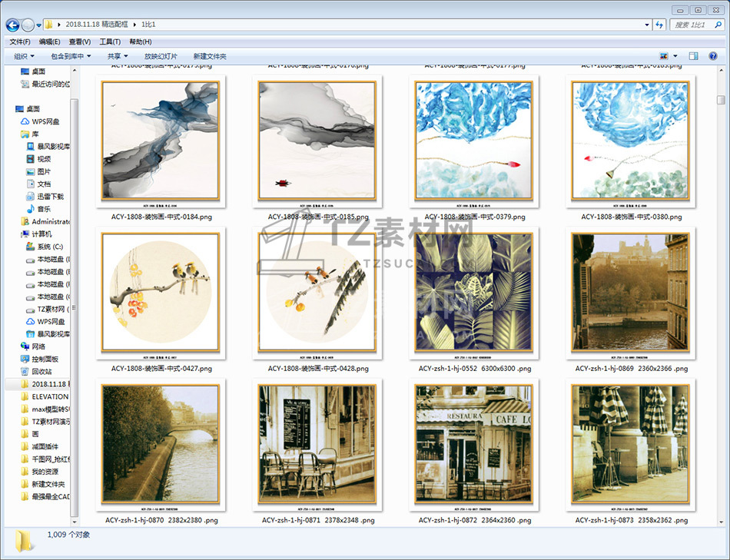Select 我的资源 folder in sidebar tree

39,472
